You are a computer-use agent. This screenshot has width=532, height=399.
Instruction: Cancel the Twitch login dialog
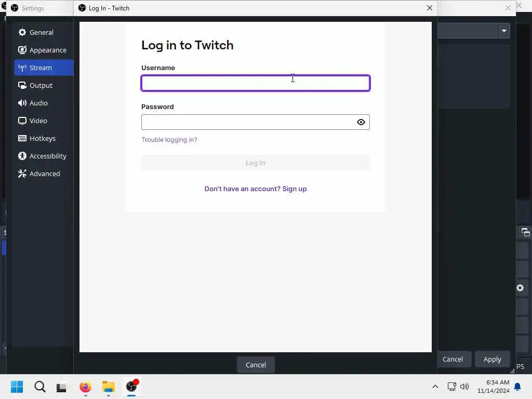pyautogui.click(x=256, y=365)
